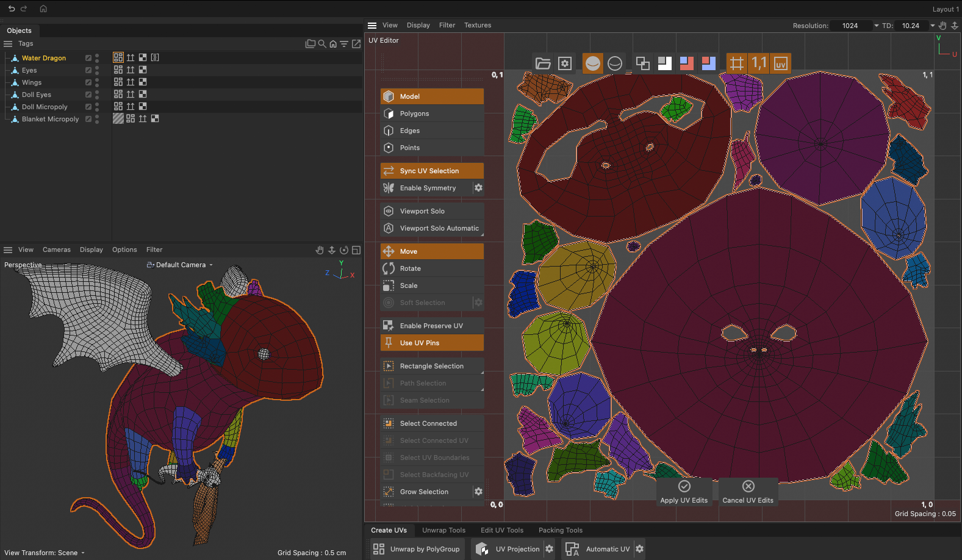Open the Cameras menu in viewport
Screen dimensions: 962x560
(x=57, y=249)
